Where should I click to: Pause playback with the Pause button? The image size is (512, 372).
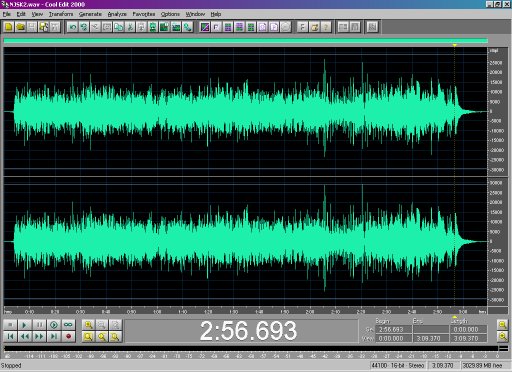(39, 324)
